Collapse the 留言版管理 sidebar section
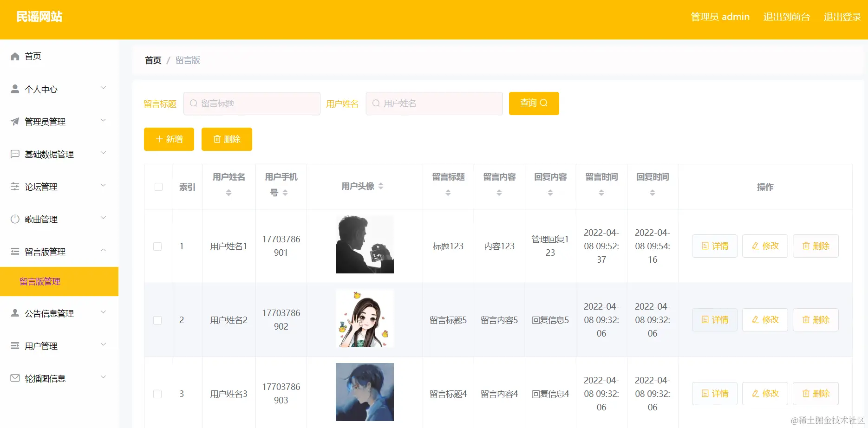This screenshot has width=868, height=428. coord(103,250)
